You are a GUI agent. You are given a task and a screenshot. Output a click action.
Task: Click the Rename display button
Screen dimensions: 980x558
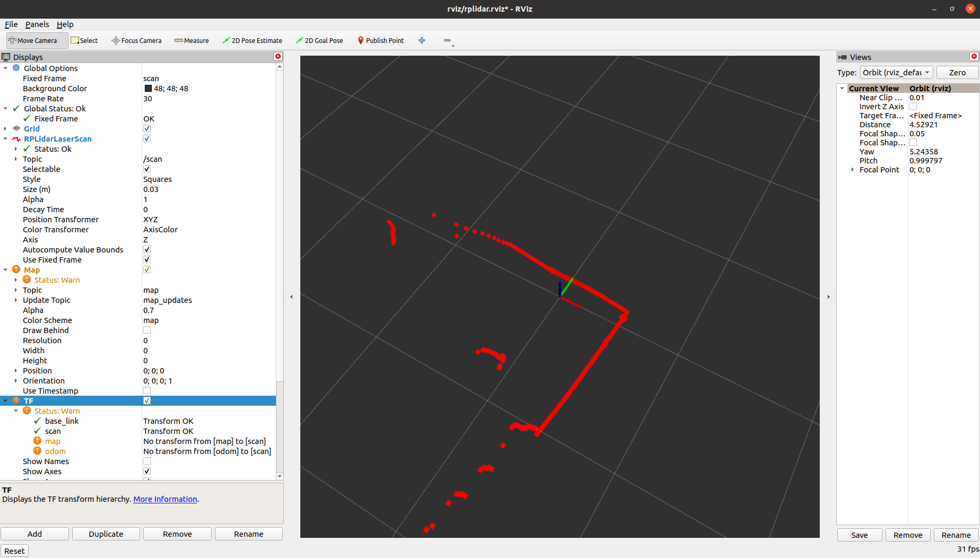[249, 534]
